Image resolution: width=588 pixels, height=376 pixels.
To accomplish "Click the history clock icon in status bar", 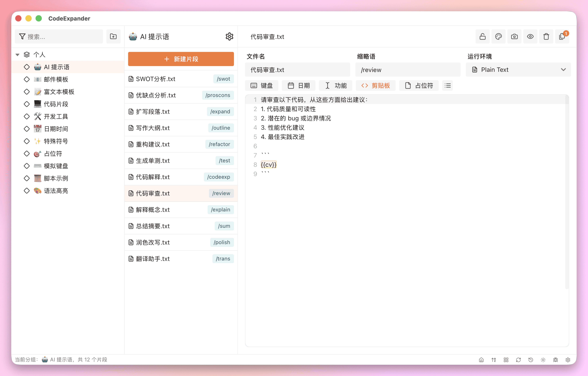I will (x=531, y=360).
